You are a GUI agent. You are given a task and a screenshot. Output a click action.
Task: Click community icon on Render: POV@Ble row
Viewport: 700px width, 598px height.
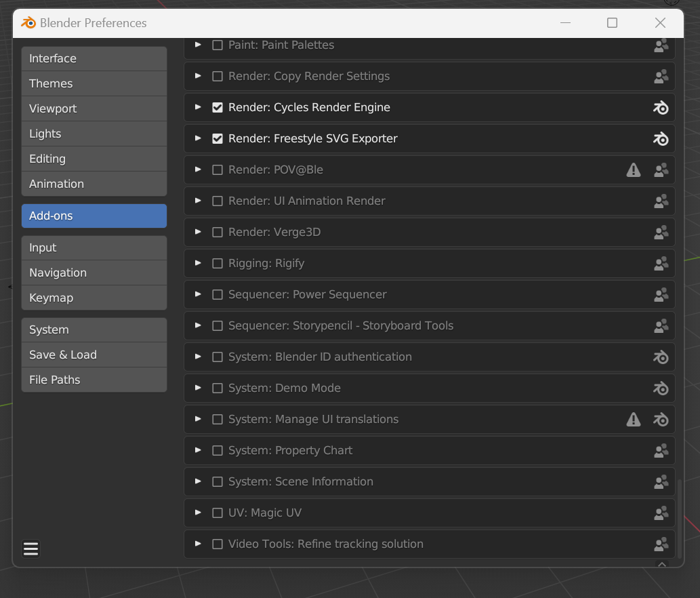(661, 170)
